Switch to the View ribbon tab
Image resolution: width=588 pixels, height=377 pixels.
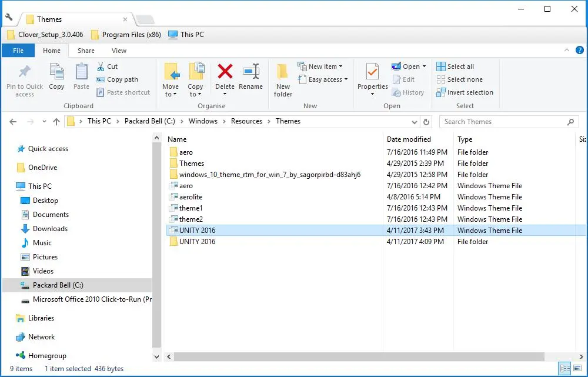(119, 51)
